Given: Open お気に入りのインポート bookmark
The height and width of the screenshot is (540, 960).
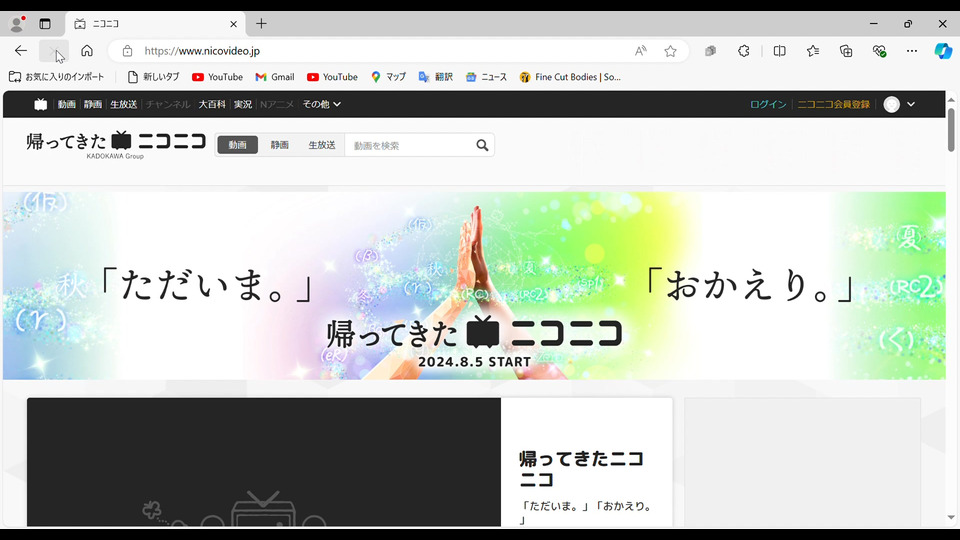Looking at the screenshot, I should 56,77.
